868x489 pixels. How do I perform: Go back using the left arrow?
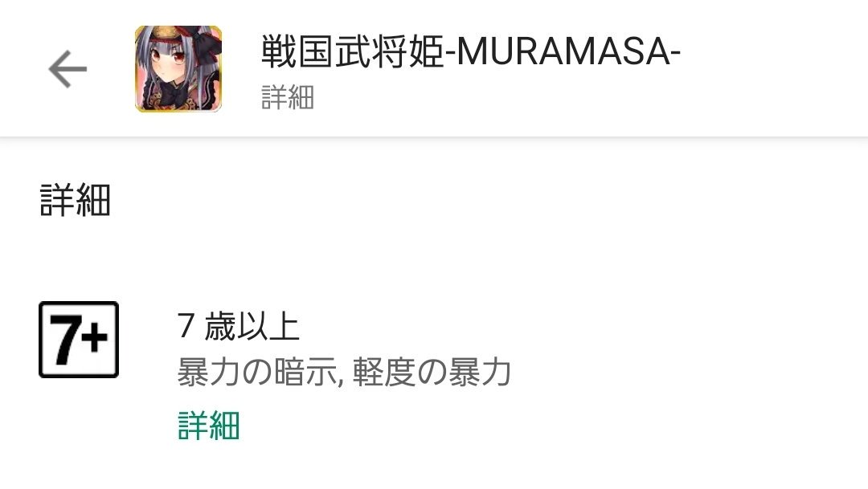[x=68, y=69]
